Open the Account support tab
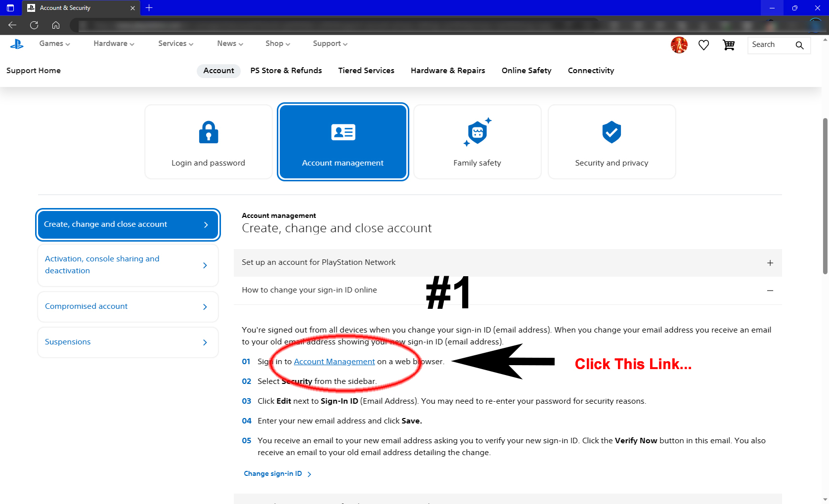 (218, 71)
